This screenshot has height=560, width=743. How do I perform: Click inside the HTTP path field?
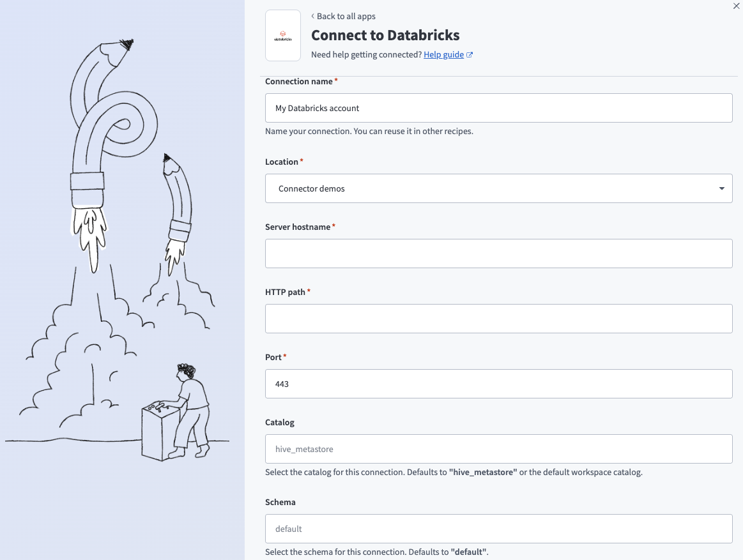click(x=498, y=318)
